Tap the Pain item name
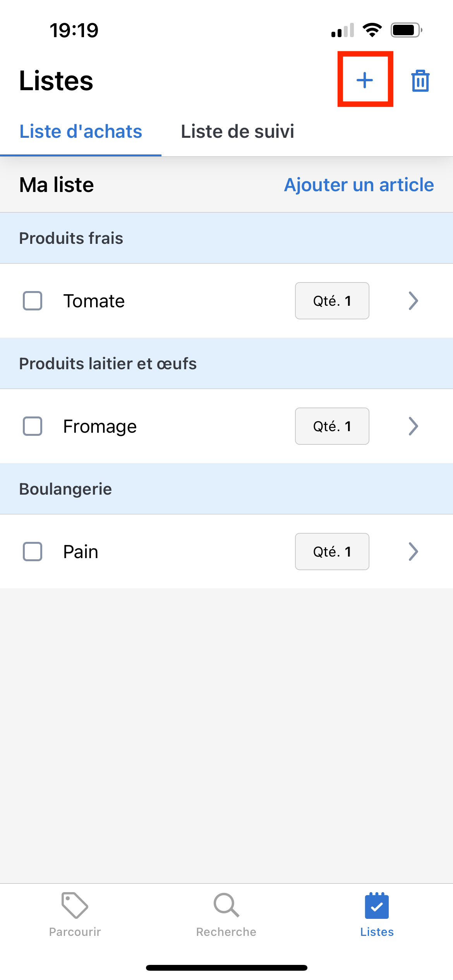The height and width of the screenshot is (980, 453). tap(81, 552)
